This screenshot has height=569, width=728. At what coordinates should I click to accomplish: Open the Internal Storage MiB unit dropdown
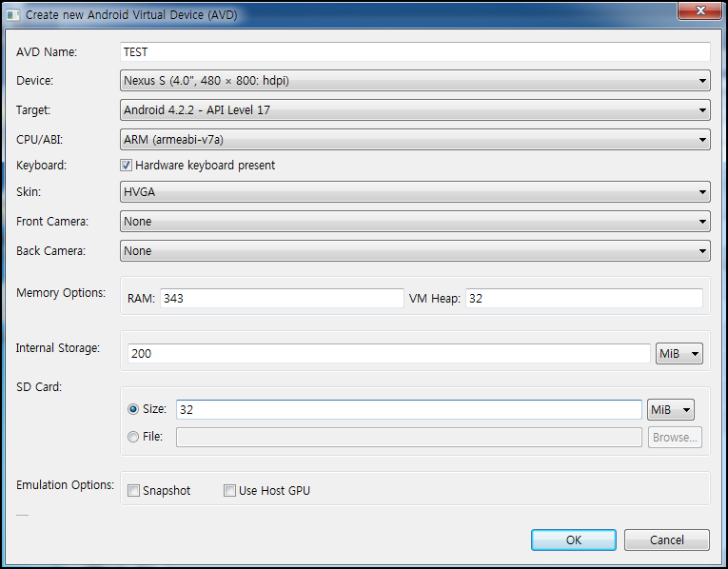tap(679, 354)
